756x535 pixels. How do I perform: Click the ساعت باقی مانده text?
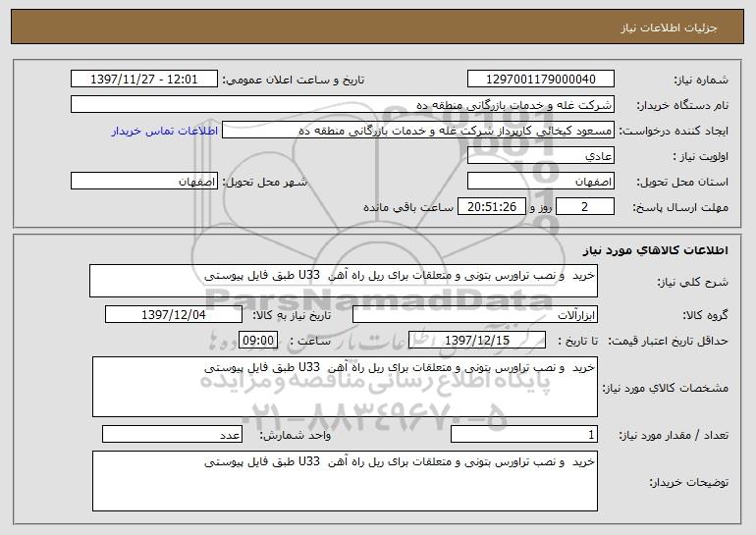coord(407,207)
